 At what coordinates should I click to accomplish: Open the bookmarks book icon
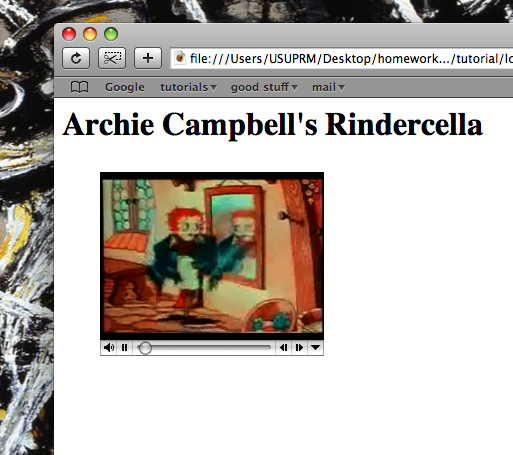(80, 87)
